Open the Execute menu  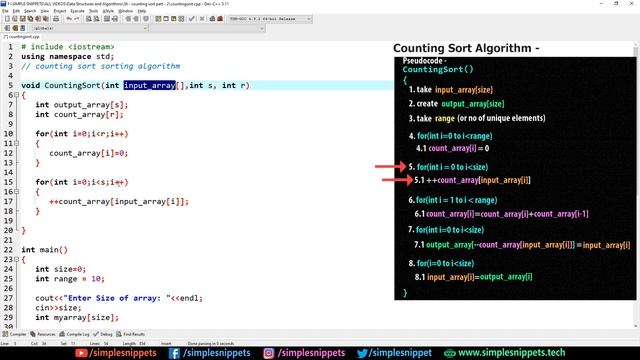click(77, 11)
